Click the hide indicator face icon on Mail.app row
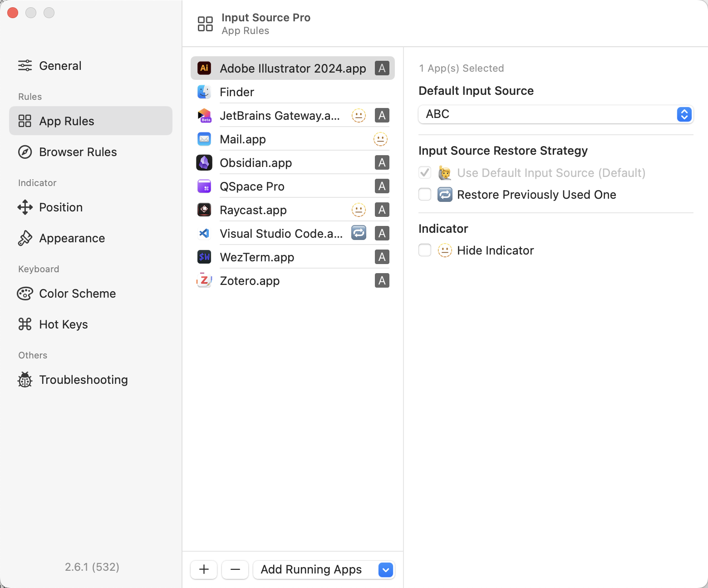 [x=380, y=139]
